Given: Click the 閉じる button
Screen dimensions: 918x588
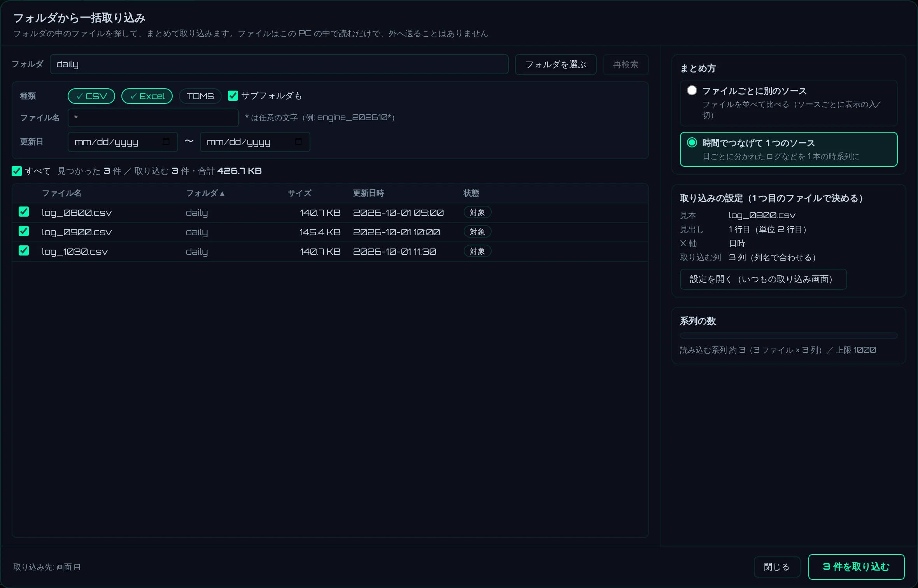Looking at the screenshot, I should click(777, 567).
